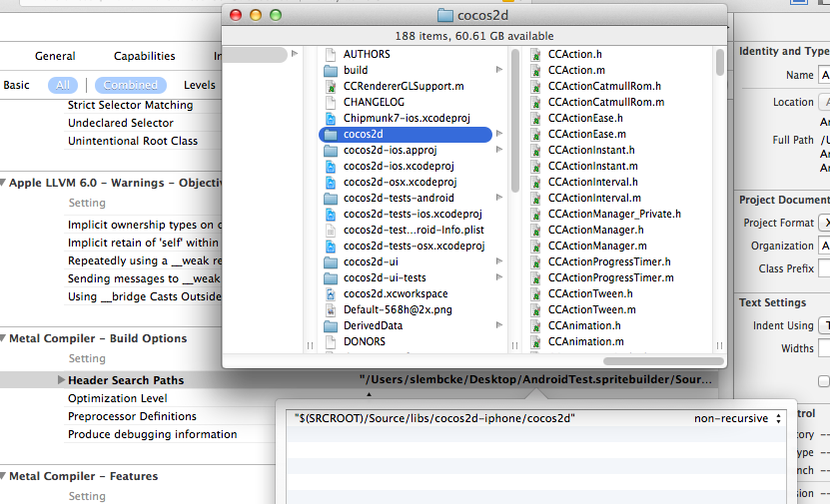Click the build folder icon
This screenshot has width=830, height=504.
coord(331,70)
